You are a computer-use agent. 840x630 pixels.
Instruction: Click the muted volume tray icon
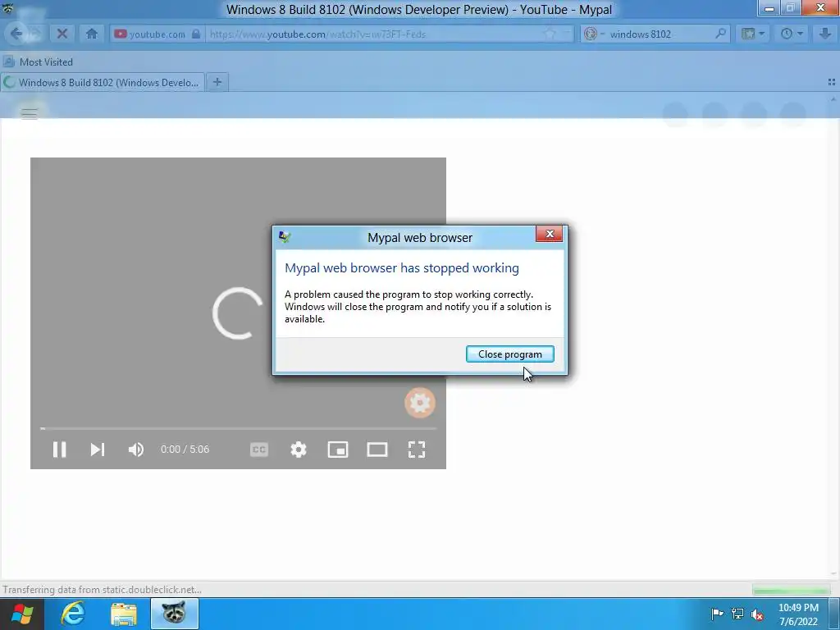click(x=757, y=614)
